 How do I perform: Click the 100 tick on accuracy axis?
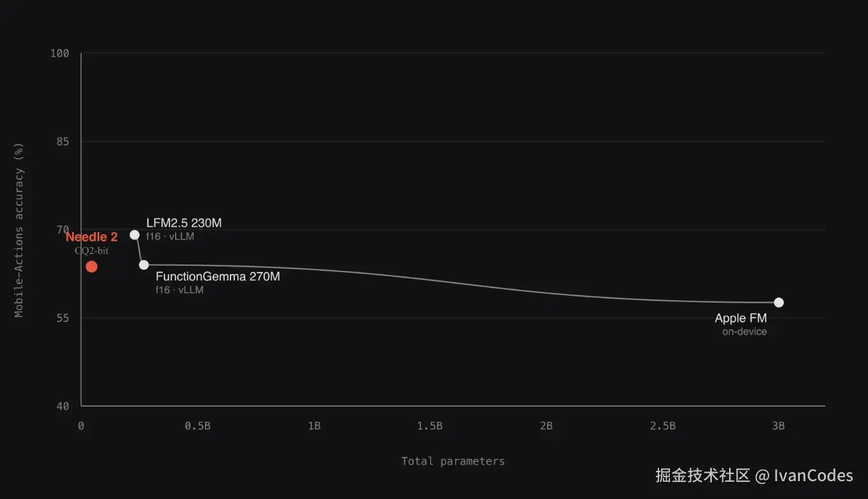60,53
